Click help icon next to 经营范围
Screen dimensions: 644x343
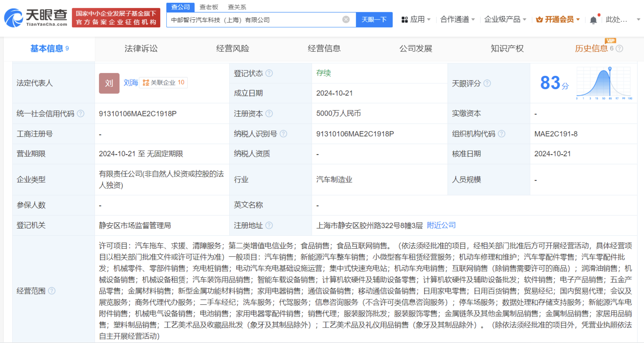[x=52, y=291]
